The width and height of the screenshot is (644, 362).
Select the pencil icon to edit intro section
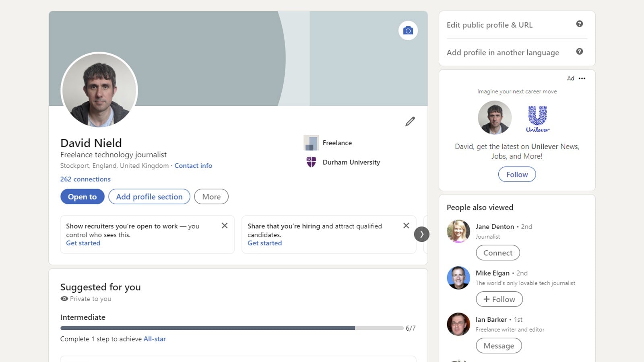410,121
